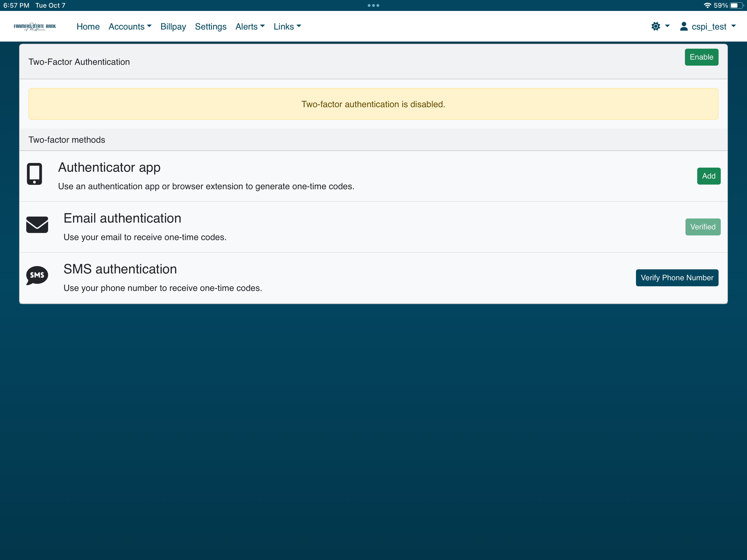Click 'Use an authentication app' description
The height and width of the screenshot is (560, 747).
[x=206, y=186]
